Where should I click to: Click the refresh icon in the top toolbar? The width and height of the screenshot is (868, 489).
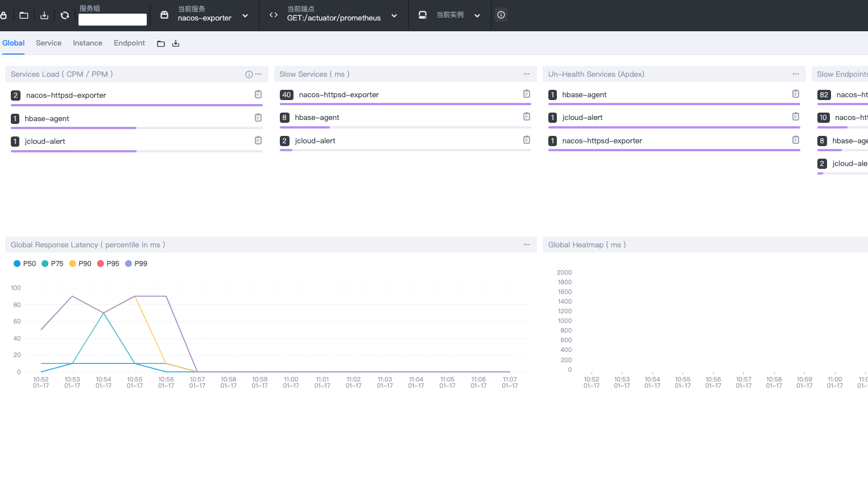coord(65,15)
